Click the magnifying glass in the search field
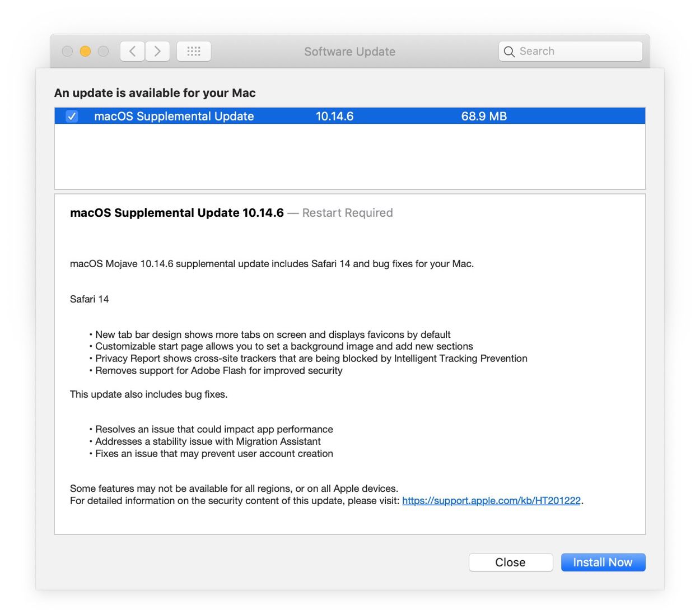Viewport: 700px width, 614px height. click(x=509, y=51)
